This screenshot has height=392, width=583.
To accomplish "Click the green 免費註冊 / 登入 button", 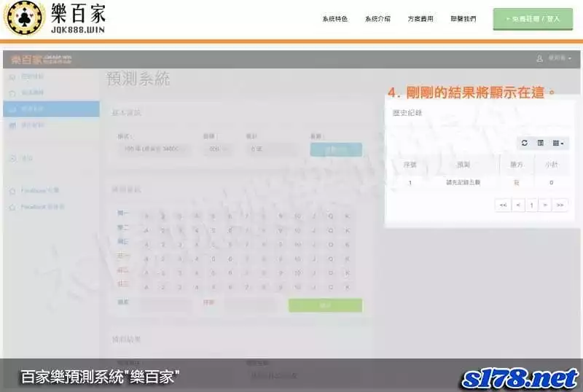I will coord(533,19).
